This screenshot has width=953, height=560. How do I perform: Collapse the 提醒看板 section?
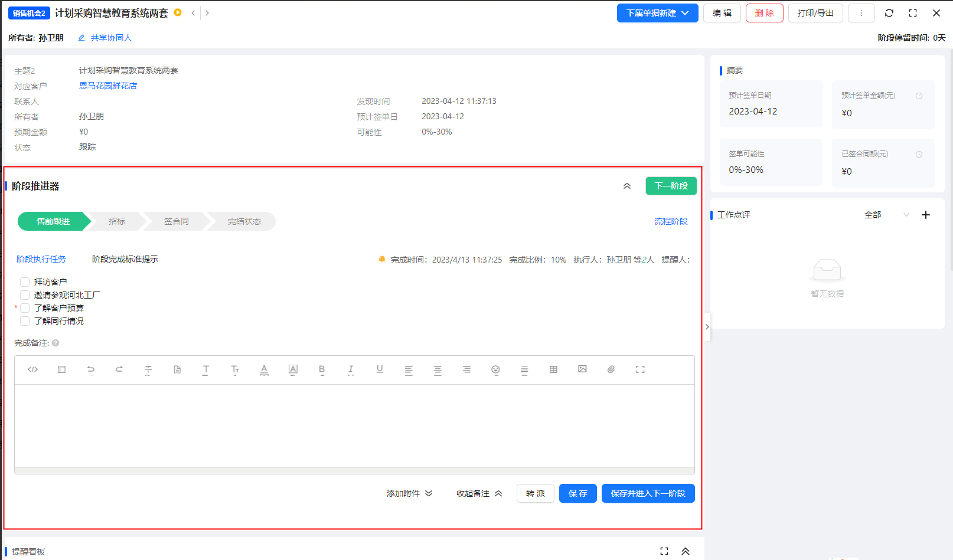point(686,551)
